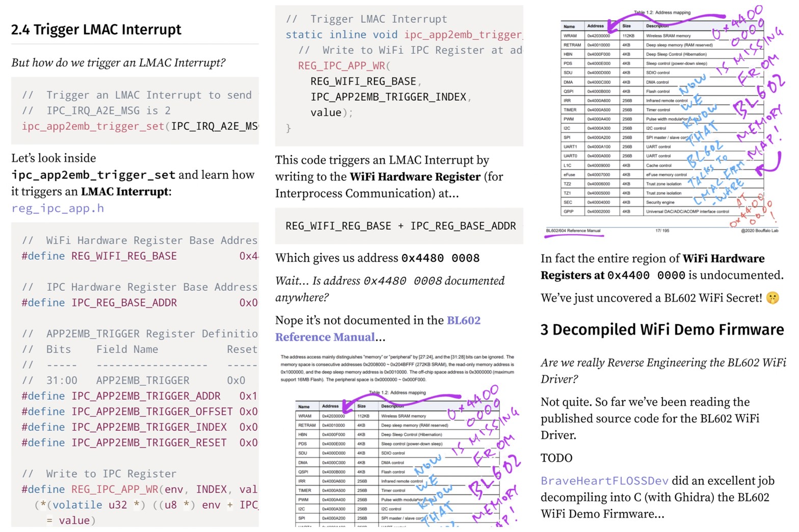Click the #define IPC_REG_BASE_ADDR line
This screenshot has width=799, height=532.
[124, 303]
